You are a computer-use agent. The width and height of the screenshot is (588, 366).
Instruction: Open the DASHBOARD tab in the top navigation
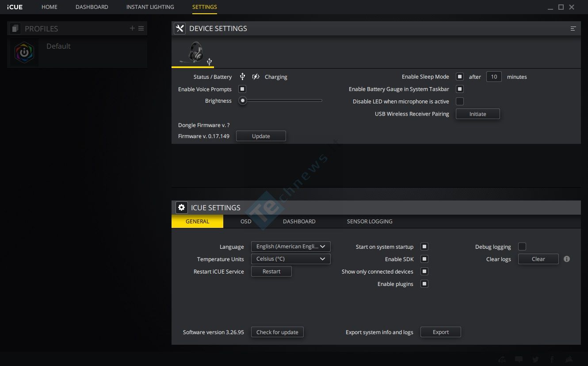click(92, 7)
